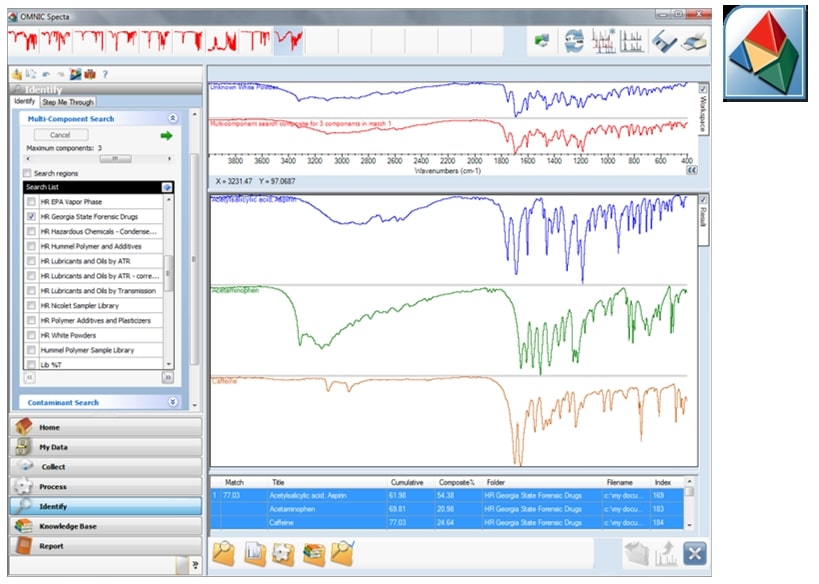Click the blue icon on Search List header
The height and width of the screenshot is (584, 819).
pyautogui.click(x=167, y=187)
